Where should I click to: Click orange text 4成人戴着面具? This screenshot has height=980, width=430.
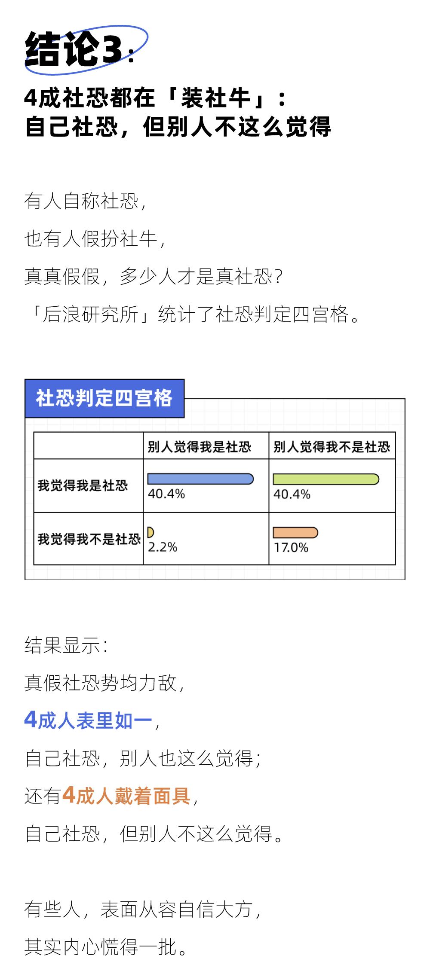126,796
